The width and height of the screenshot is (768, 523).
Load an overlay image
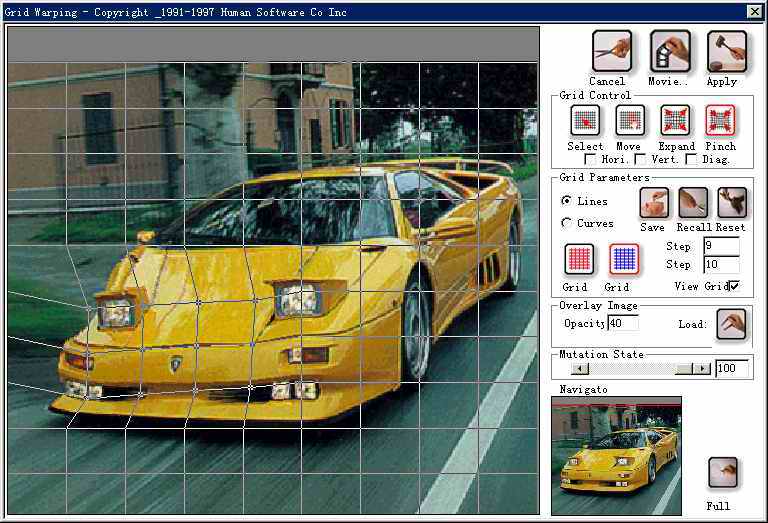(732, 324)
